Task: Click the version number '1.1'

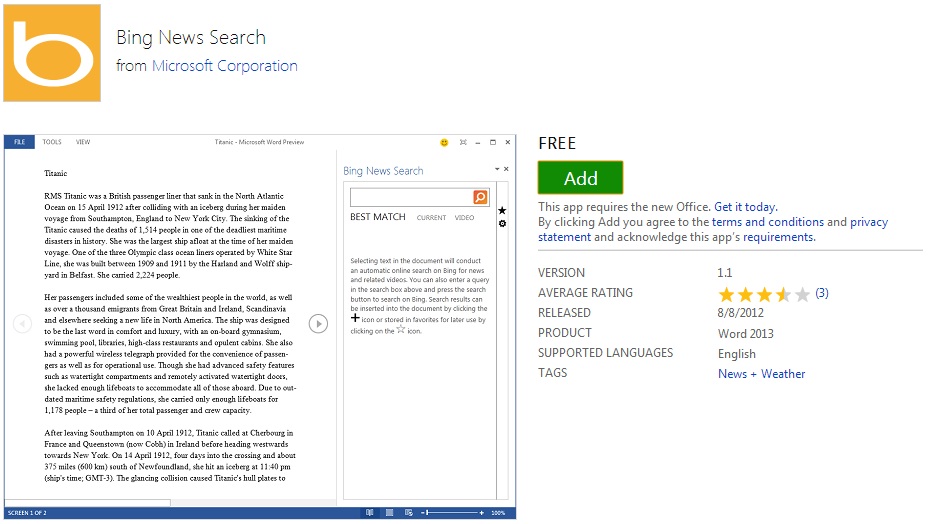Action: [x=725, y=272]
